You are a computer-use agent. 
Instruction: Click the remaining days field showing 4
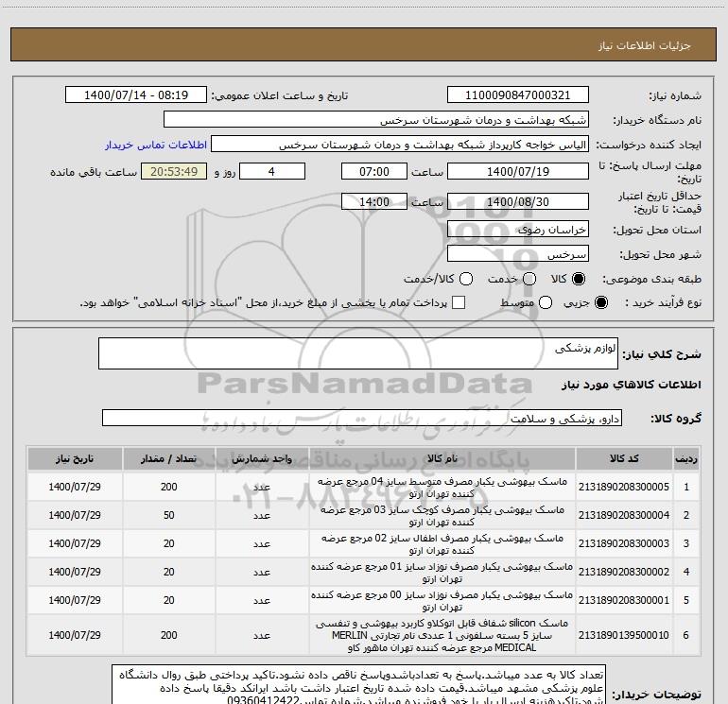(x=272, y=171)
